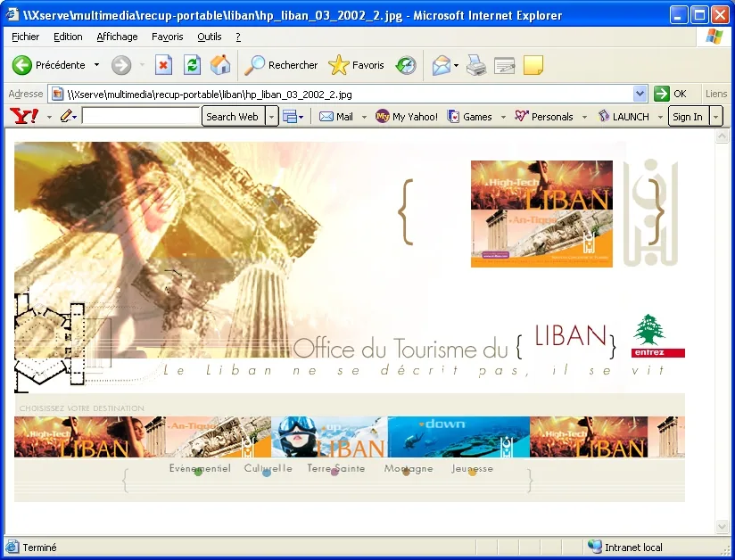Click the grey Forward arrow button
This screenshot has height=560, width=735.
(x=121, y=65)
